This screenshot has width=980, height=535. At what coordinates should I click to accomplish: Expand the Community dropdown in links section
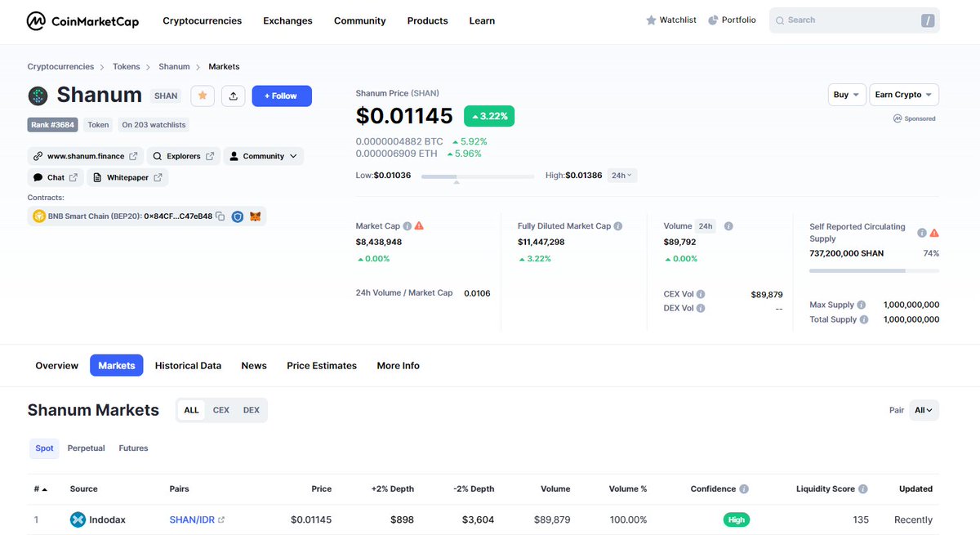click(x=263, y=156)
